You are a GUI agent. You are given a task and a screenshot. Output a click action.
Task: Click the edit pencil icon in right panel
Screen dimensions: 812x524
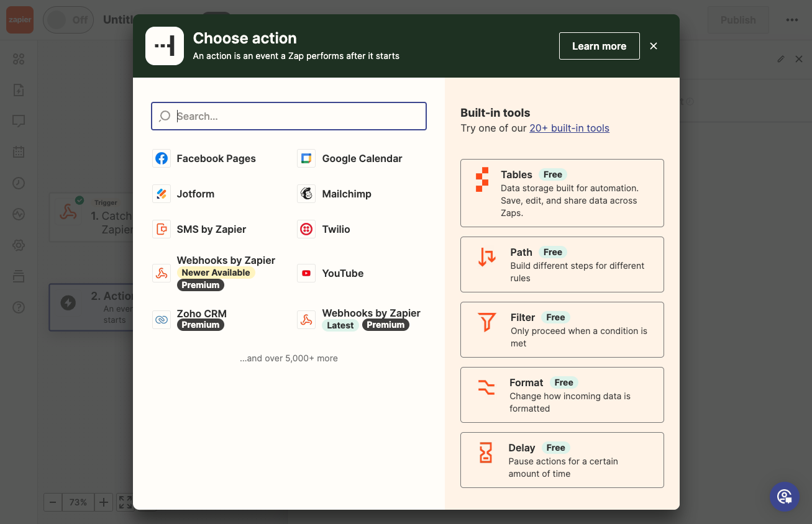tap(781, 59)
